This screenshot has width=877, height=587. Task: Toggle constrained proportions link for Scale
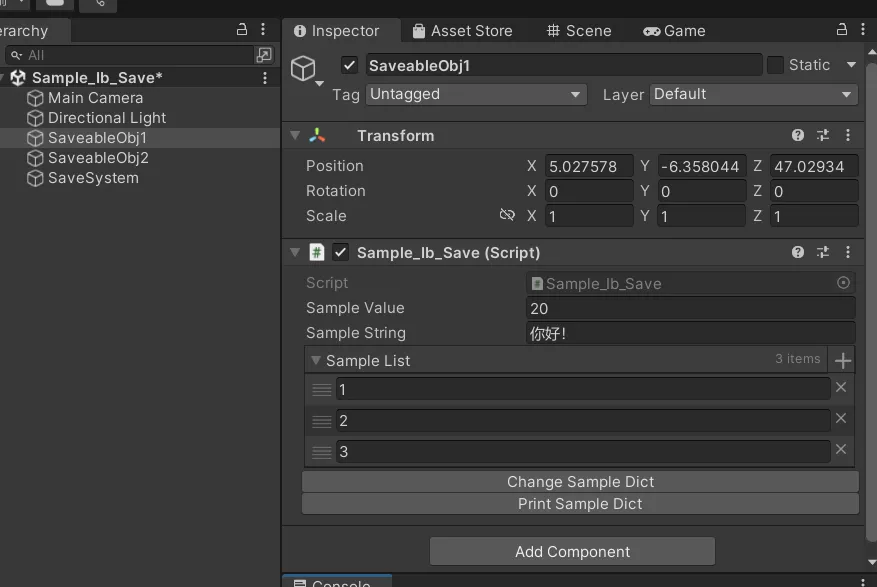click(507, 215)
